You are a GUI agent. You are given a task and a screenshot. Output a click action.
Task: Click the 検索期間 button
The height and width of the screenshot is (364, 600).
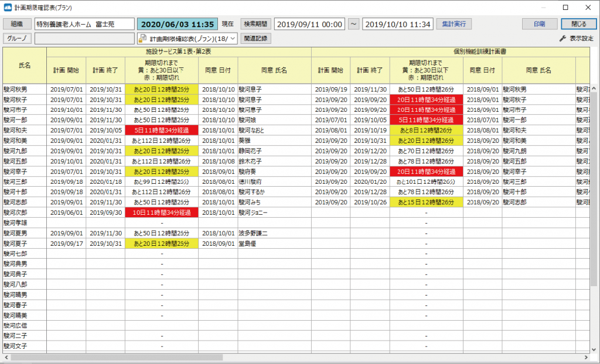click(255, 24)
